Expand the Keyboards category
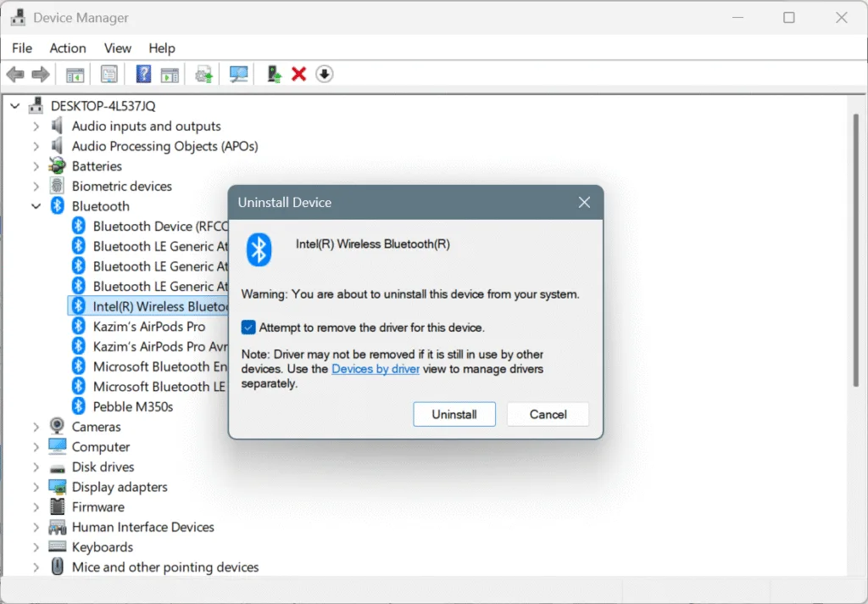Image resolution: width=868 pixels, height=604 pixels. click(x=36, y=546)
